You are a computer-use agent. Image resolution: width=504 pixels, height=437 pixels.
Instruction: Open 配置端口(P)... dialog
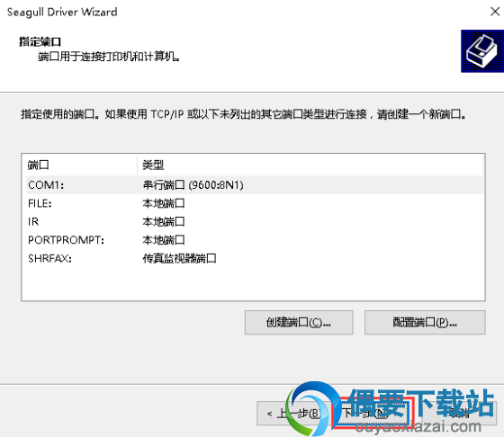point(425,322)
